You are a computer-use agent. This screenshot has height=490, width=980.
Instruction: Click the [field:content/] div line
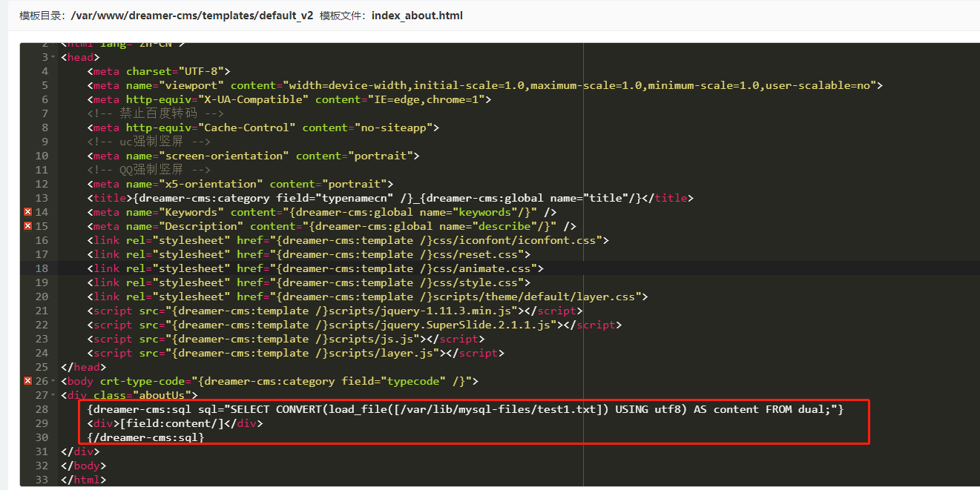coord(174,423)
